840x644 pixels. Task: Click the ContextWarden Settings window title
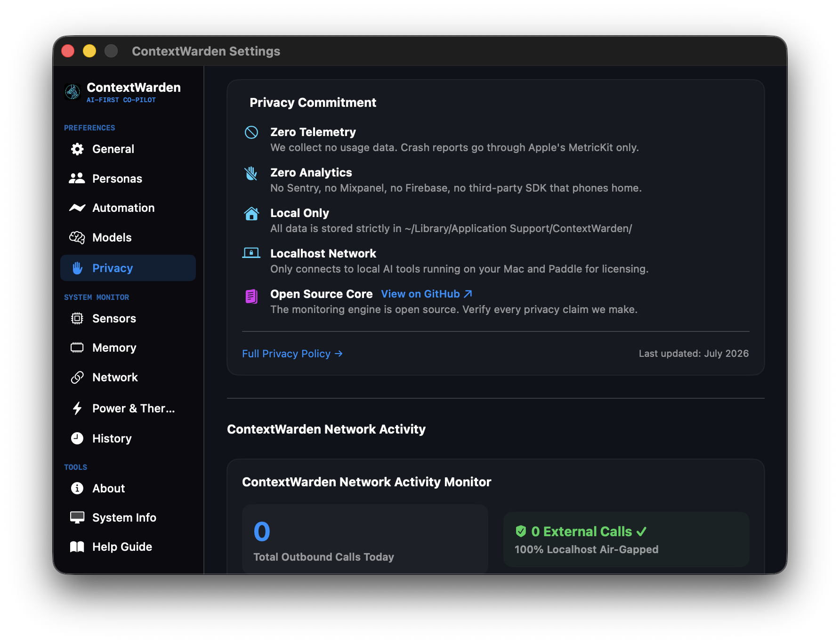coord(206,51)
